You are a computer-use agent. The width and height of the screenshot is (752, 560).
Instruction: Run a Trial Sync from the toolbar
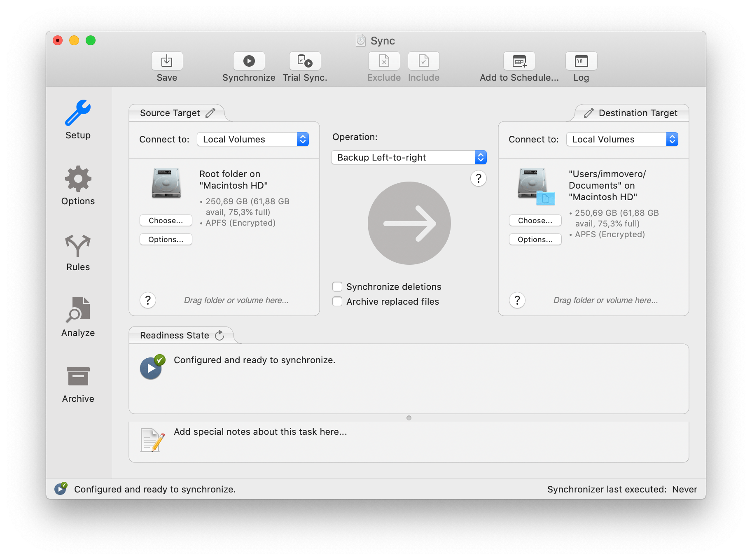tap(305, 61)
